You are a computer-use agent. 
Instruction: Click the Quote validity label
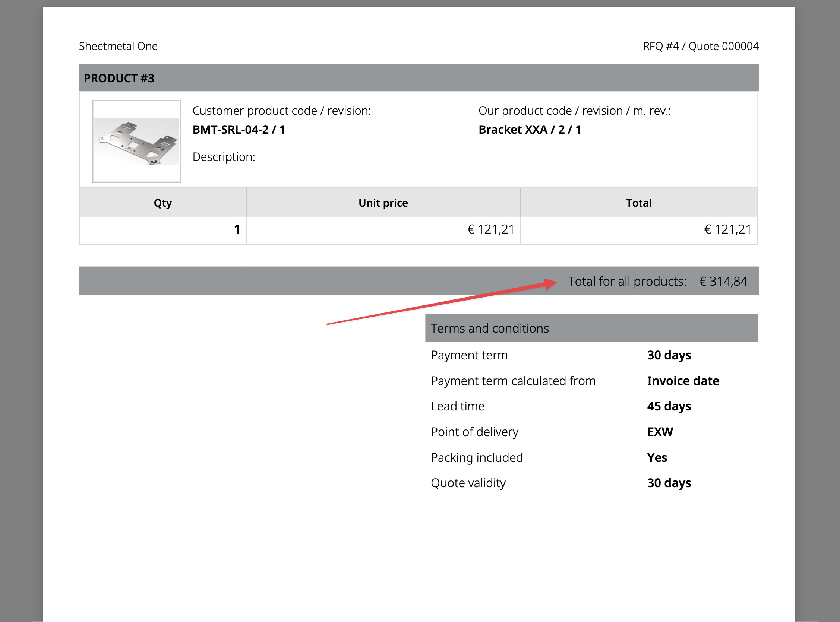click(468, 483)
